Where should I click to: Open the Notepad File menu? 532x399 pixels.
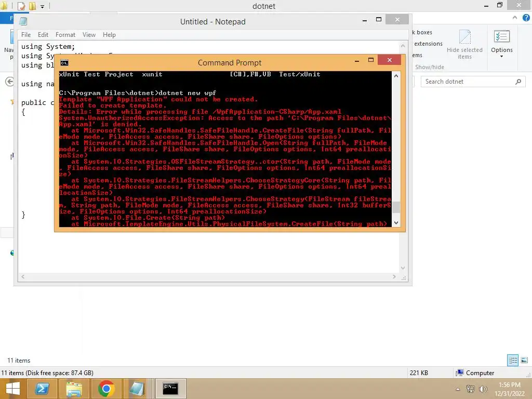26,35
